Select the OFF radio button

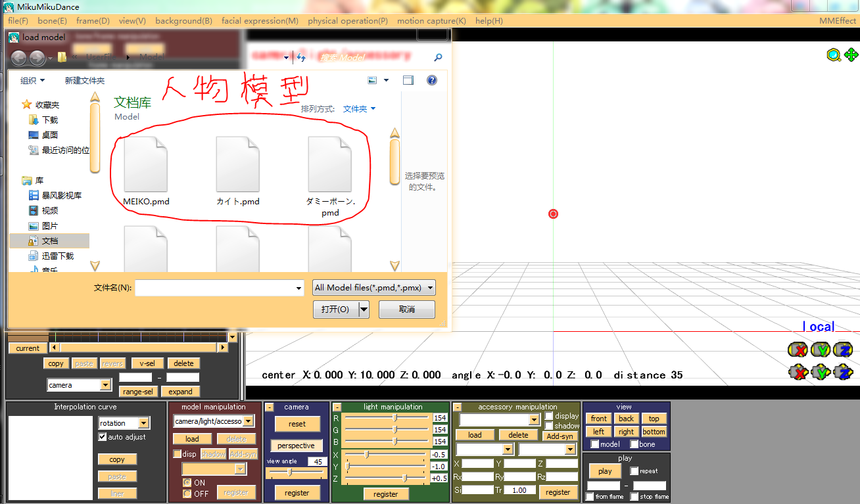tap(187, 493)
